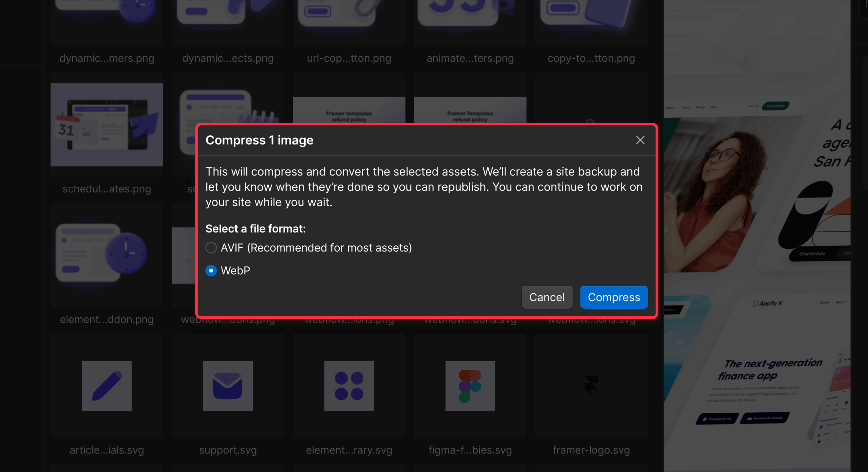Click the dynamic...ects.png file name
Viewport: 868px width, 472px height.
tap(228, 58)
